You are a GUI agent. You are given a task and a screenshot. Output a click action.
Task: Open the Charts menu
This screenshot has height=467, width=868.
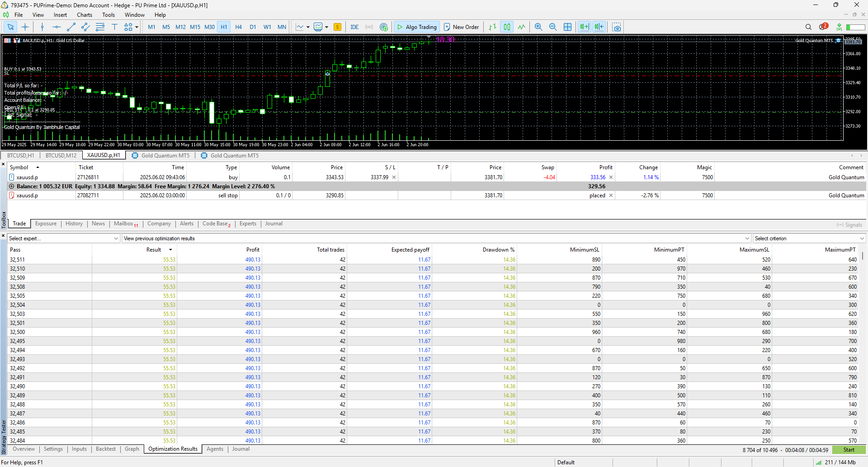tap(85, 15)
